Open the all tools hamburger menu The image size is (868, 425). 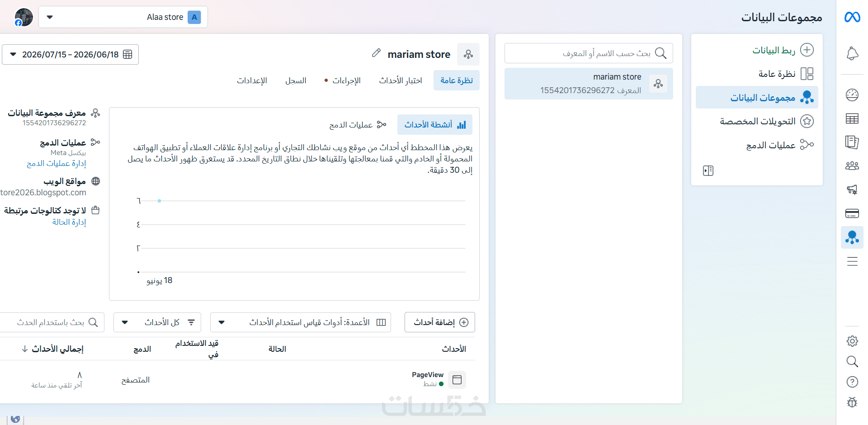[x=852, y=261]
